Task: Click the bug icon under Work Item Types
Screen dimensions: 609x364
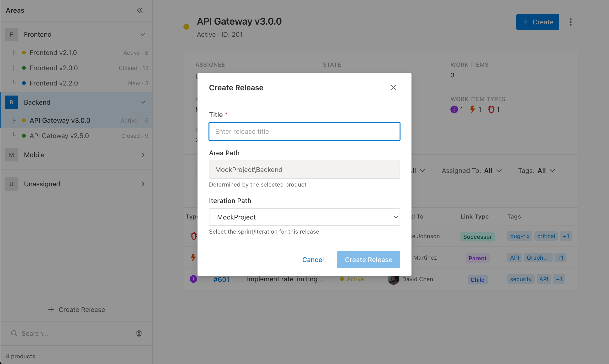Action: (x=492, y=109)
